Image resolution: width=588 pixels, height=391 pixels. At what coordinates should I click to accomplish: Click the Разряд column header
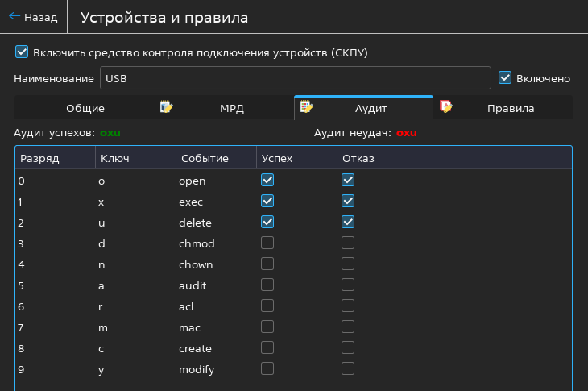pos(40,159)
